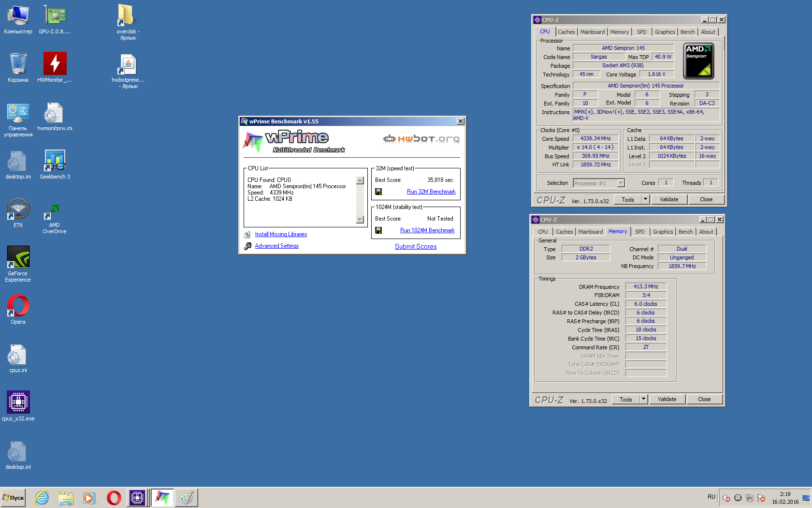Screen dimensions: 812x508
Task: Click Tools button in bottom CPU-Z window
Action: (626, 399)
